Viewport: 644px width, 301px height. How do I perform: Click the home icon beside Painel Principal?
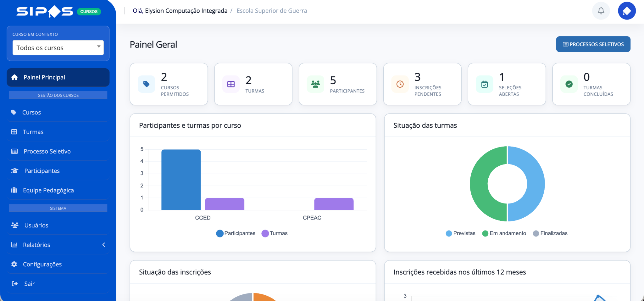click(14, 77)
